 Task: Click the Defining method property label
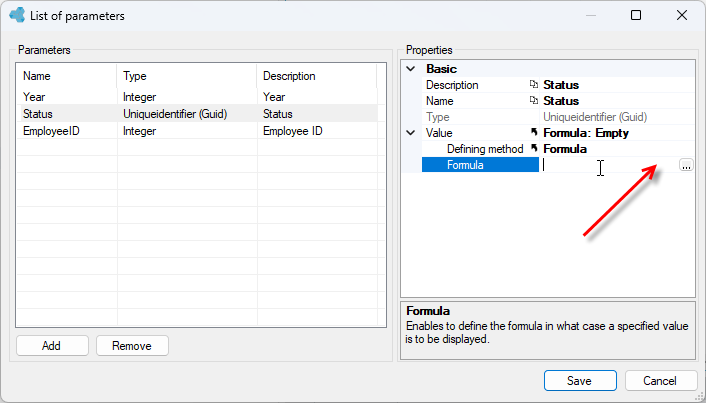[485, 149]
